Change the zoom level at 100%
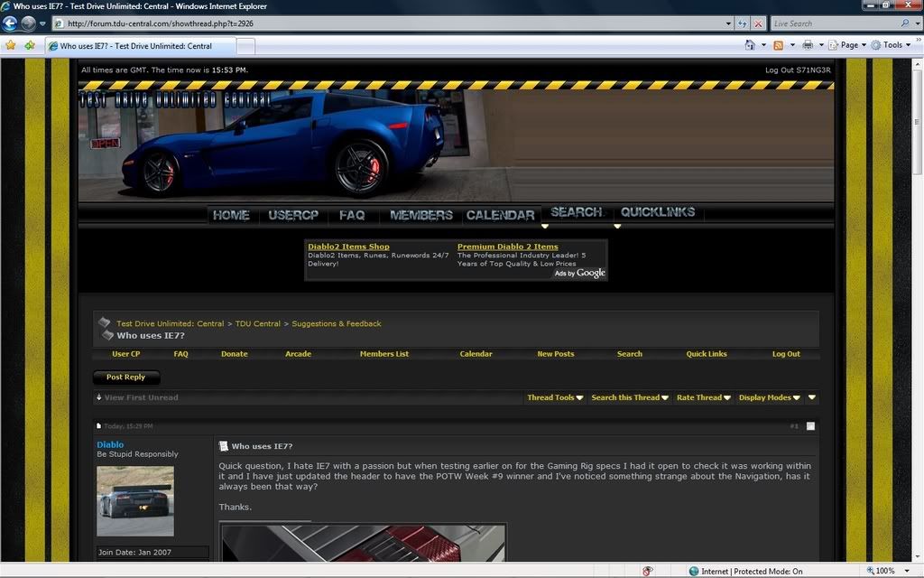 pos(884,571)
